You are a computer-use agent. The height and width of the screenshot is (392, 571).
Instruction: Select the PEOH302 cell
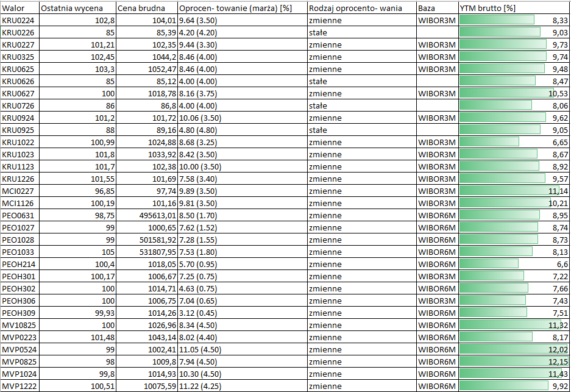click(x=20, y=289)
